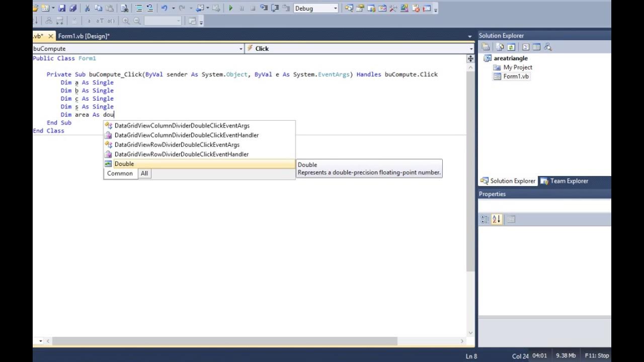The height and width of the screenshot is (362, 644).
Task: Click the editor zoom level dropdown arrow
Action: pos(40,341)
